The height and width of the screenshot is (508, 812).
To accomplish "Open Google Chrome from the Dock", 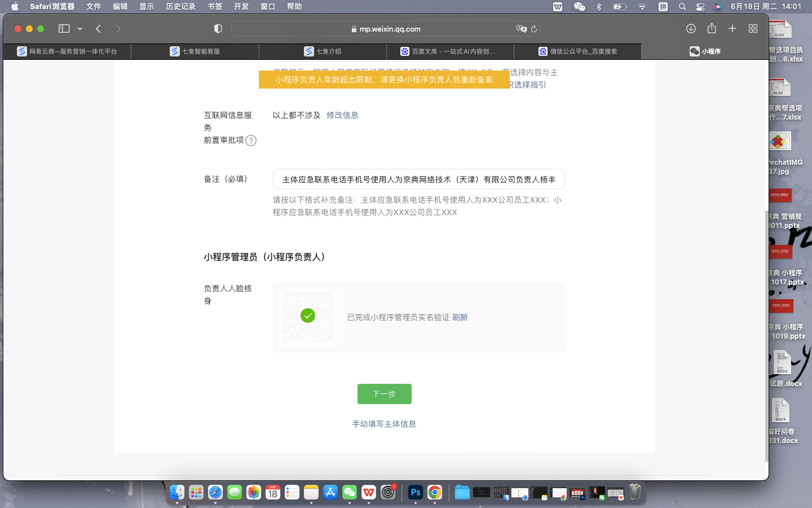I will (x=435, y=492).
